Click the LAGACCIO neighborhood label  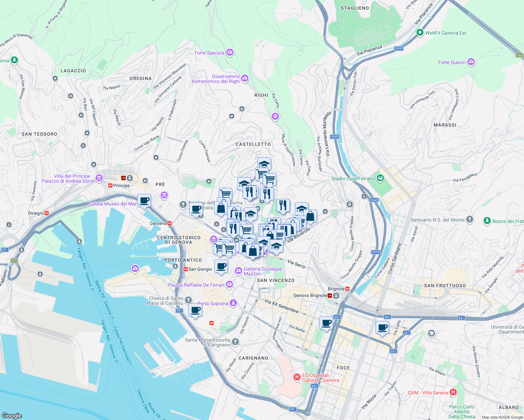73,71
